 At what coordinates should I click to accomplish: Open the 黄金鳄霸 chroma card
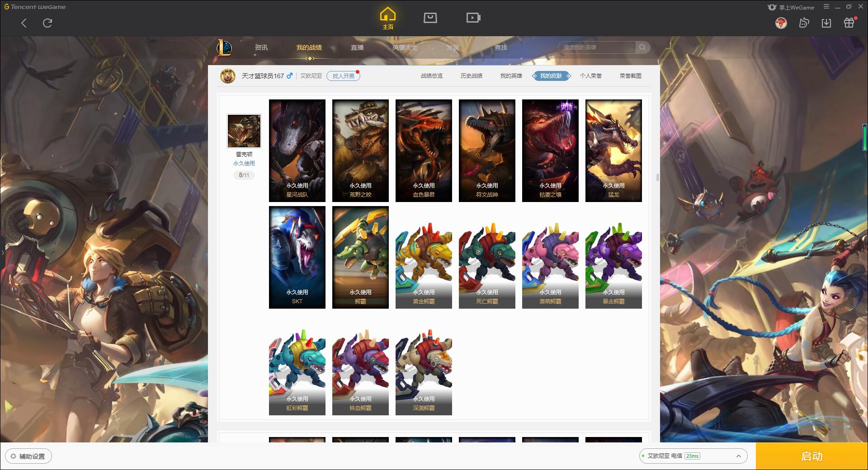click(424, 265)
